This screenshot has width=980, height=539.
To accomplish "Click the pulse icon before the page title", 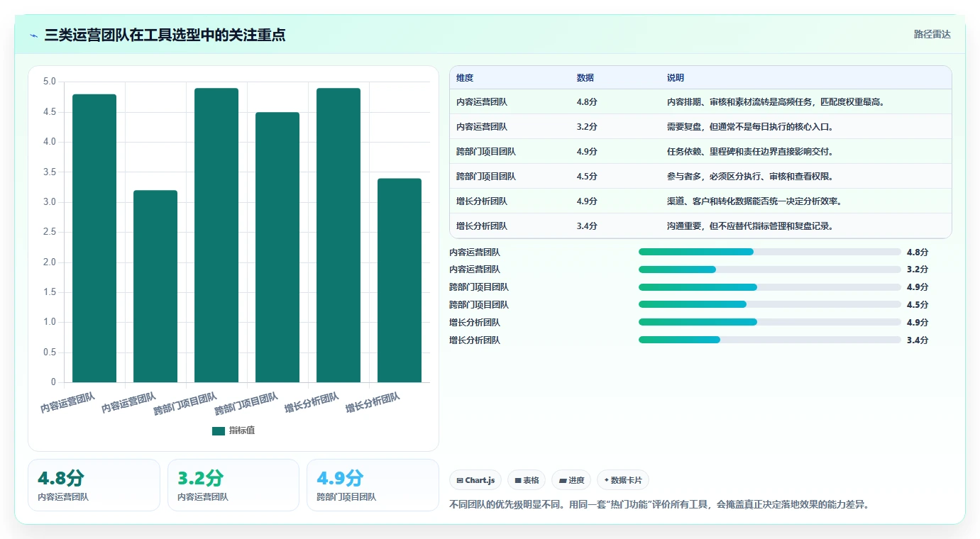I will [34, 35].
